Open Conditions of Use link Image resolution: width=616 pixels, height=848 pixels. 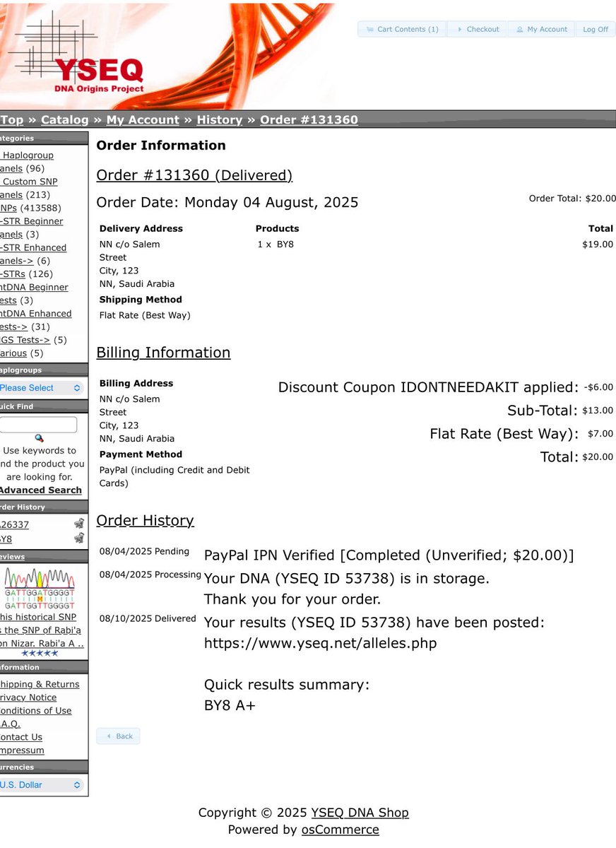pos(35,711)
